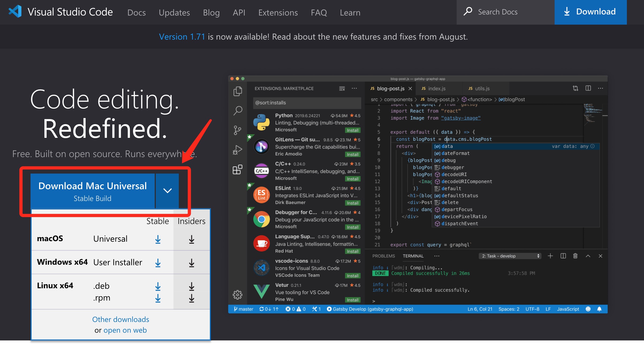The height and width of the screenshot is (349, 644).
Task: Open the '2: Task - develop' terminal dropdown
Action: (510, 256)
